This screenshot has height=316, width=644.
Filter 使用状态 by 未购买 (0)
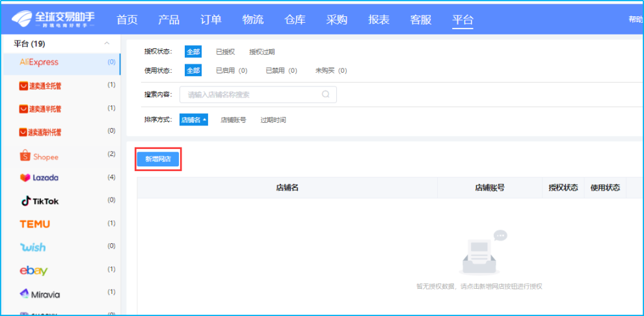click(x=331, y=71)
